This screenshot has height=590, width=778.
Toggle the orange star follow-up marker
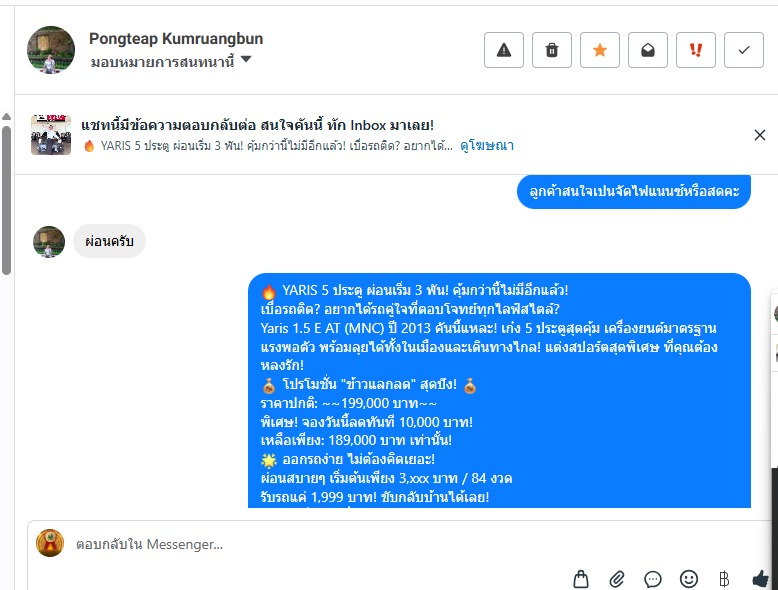coord(600,50)
